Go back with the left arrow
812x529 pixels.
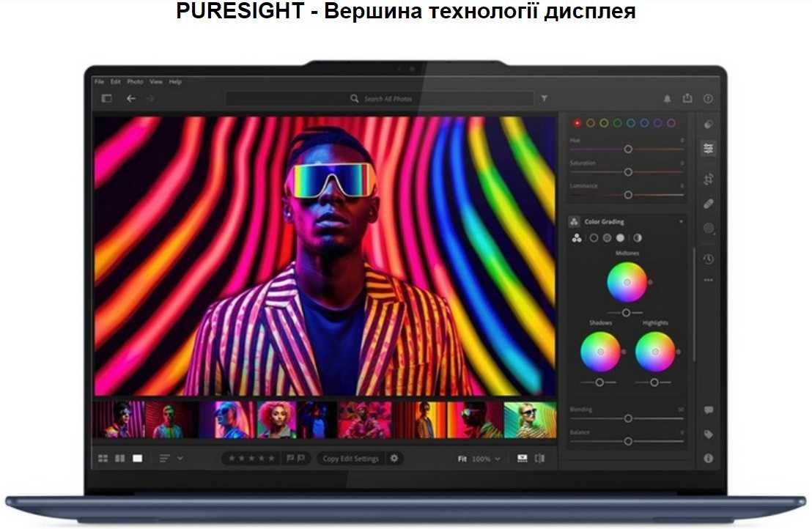coord(131,98)
